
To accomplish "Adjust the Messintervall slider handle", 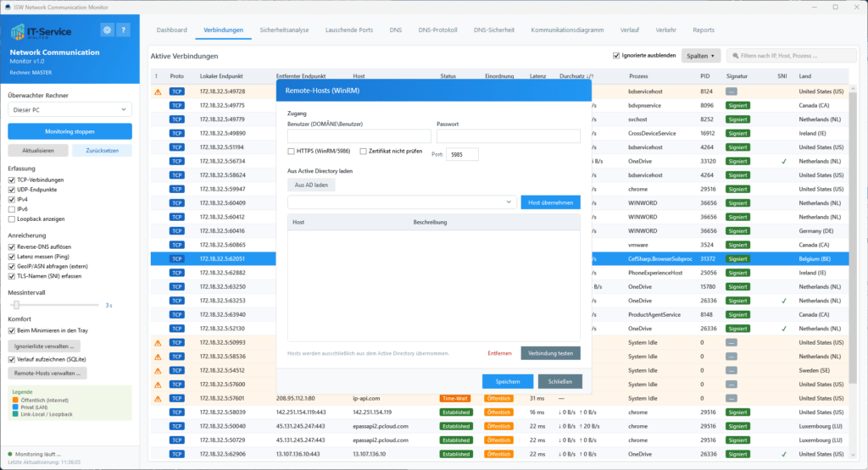I will coord(17,305).
